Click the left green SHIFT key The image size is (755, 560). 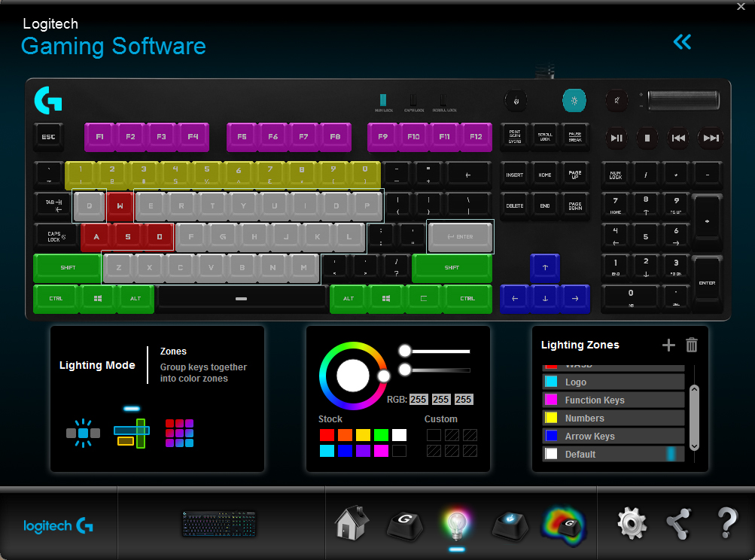pos(68,267)
